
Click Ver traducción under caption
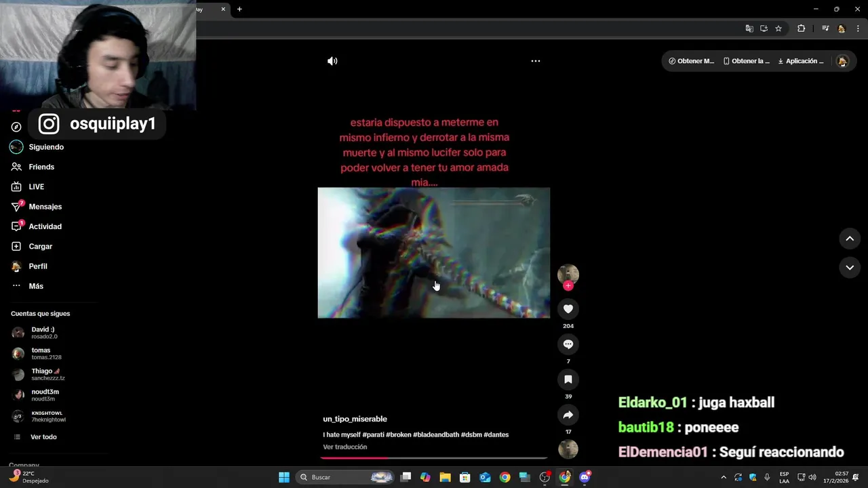coord(344,447)
